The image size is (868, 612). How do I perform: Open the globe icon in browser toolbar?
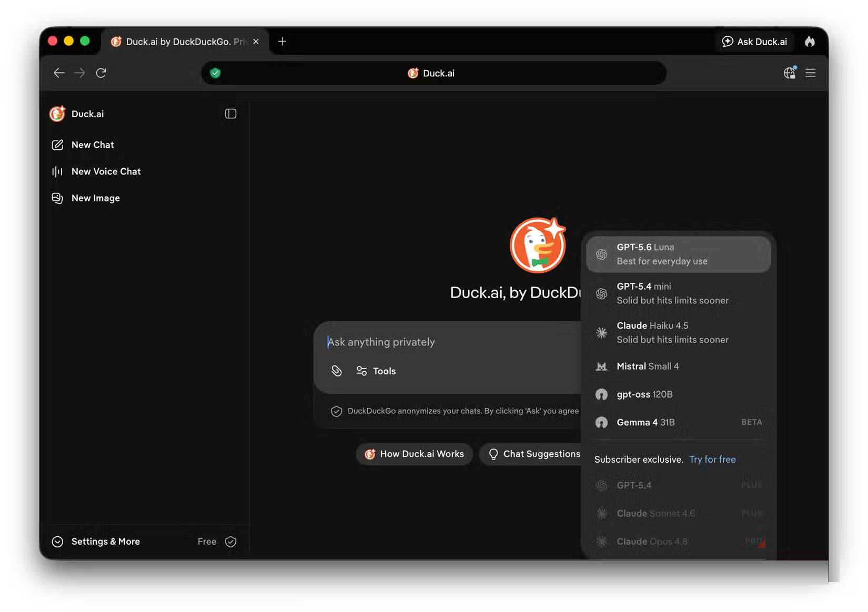point(790,73)
